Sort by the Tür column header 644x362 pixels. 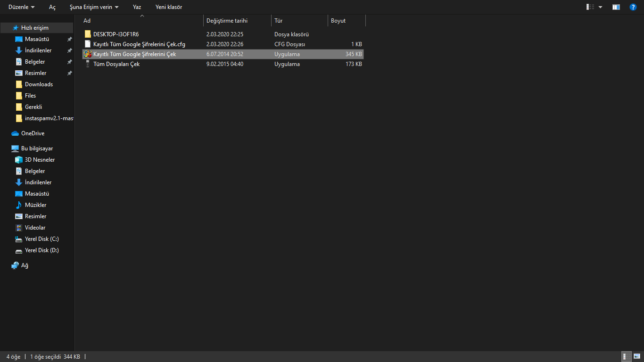tap(299, 21)
